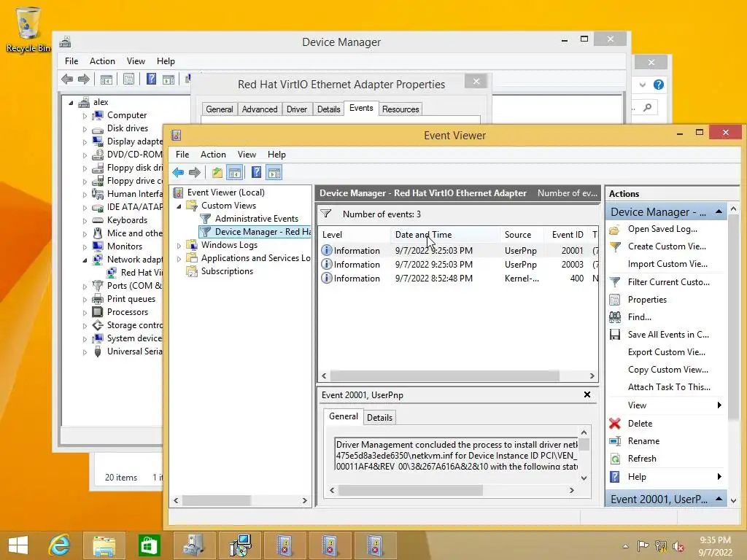
Task: Select Administrative Events custom view
Action: [x=256, y=219]
